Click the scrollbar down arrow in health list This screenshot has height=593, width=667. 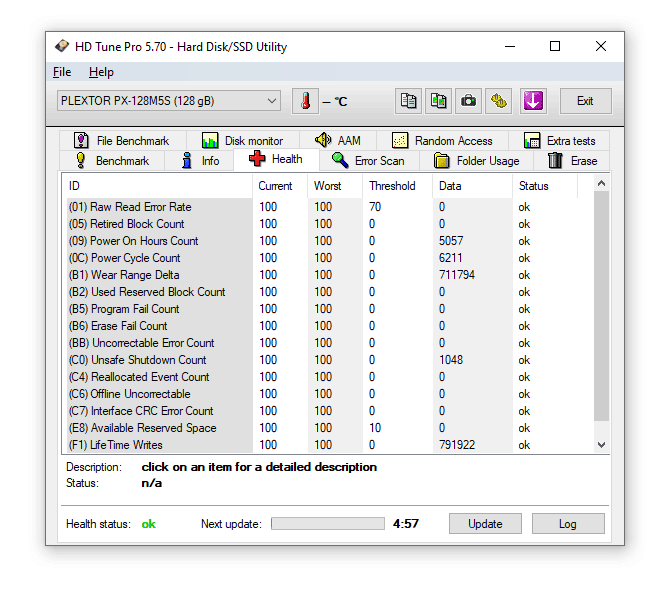(x=601, y=445)
